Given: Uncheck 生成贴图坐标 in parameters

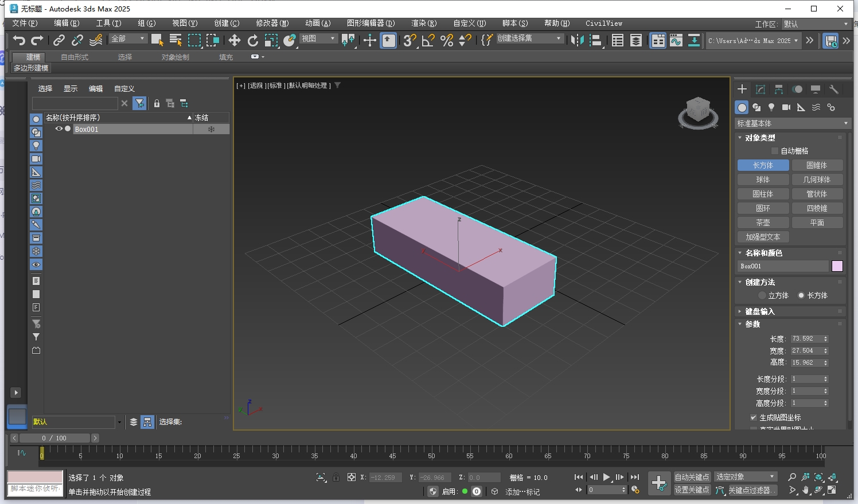Looking at the screenshot, I should pyautogui.click(x=754, y=417).
